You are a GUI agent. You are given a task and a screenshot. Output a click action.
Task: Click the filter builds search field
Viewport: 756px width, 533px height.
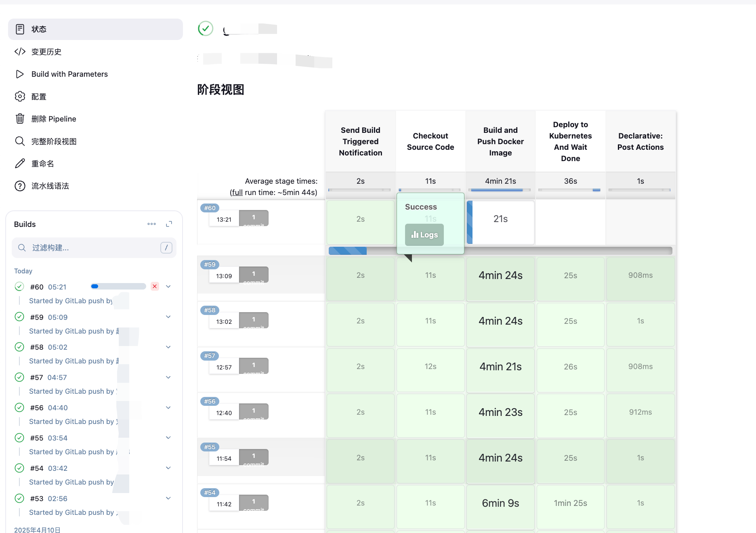pos(94,248)
